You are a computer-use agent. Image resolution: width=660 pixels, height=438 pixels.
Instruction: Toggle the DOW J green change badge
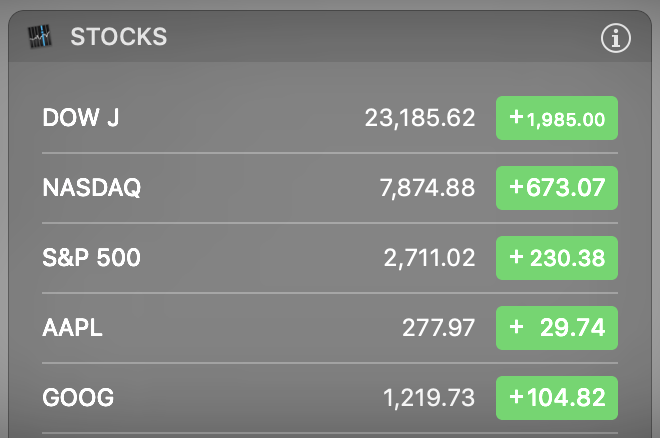click(x=556, y=118)
